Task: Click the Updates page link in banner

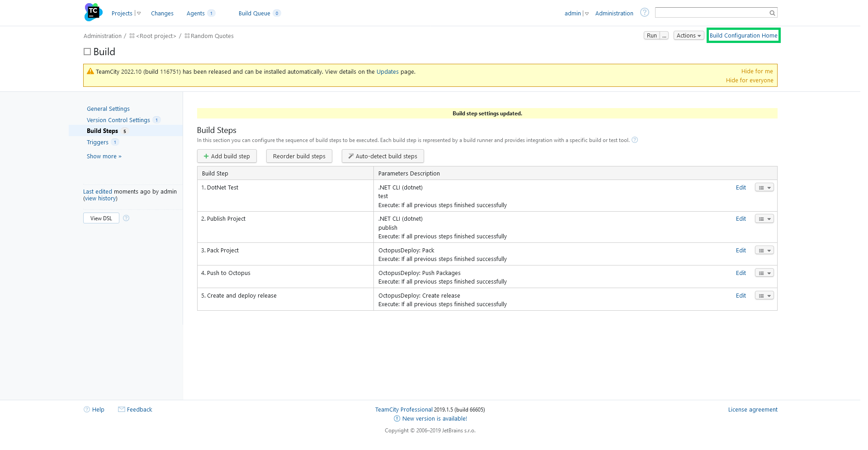Action: [387, 72]
